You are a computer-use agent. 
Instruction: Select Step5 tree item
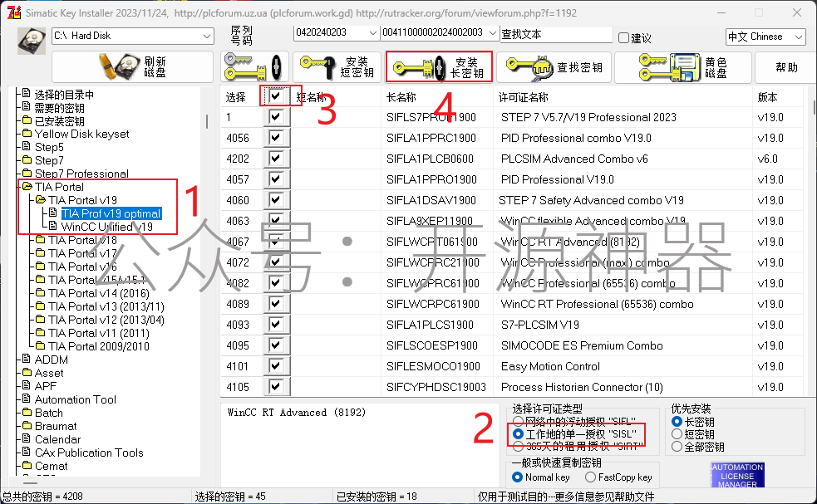[x=49, y=147]
